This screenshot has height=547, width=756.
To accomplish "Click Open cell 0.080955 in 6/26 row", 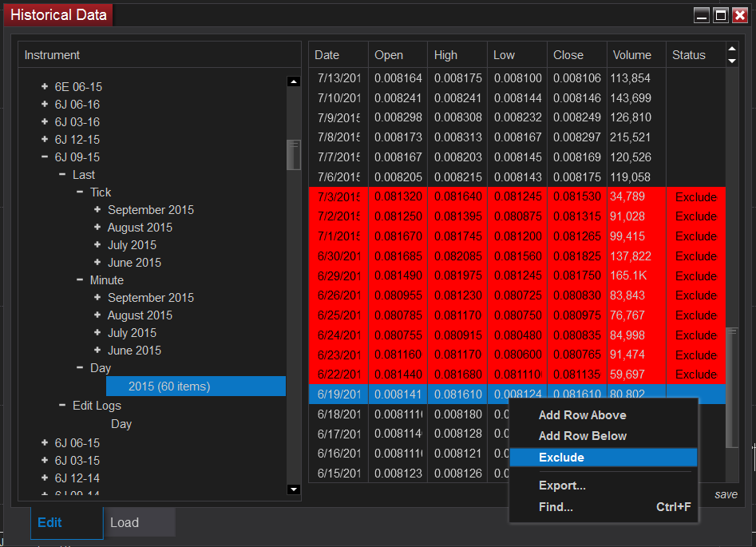I will (398, 295).
